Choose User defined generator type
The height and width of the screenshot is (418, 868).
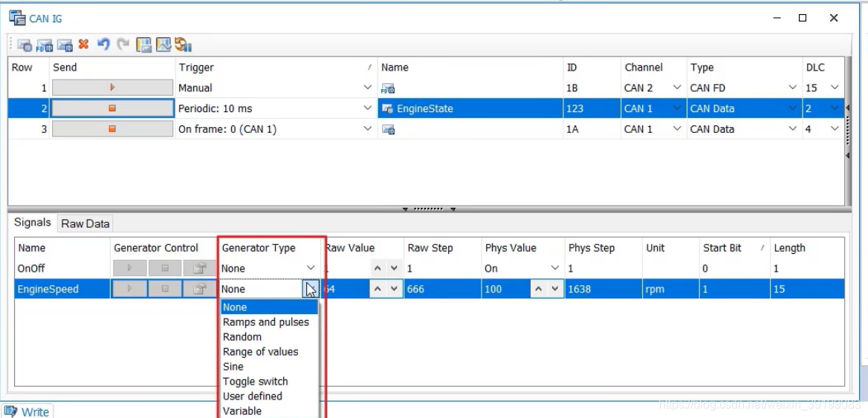click(270, 396)
